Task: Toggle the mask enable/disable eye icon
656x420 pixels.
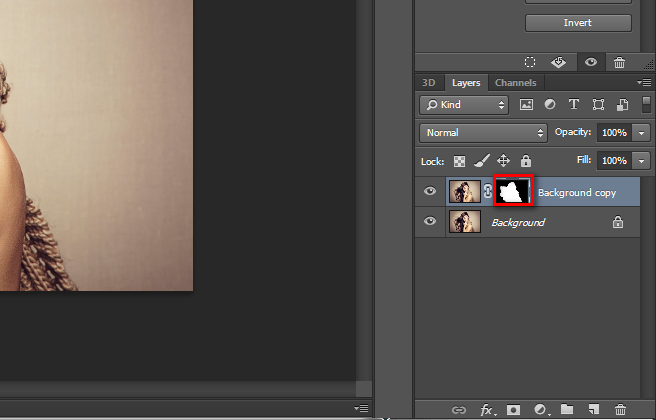Action: click(591, 62)
